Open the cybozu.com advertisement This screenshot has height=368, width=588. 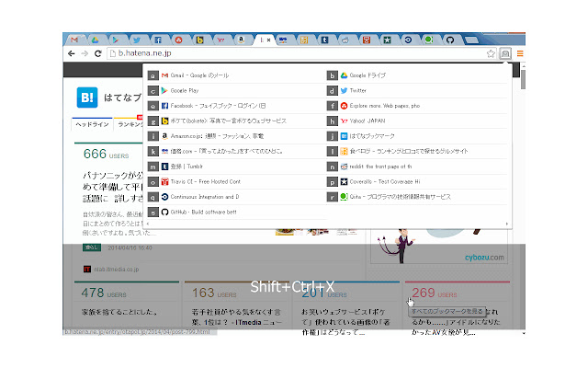tap(439, 247)
